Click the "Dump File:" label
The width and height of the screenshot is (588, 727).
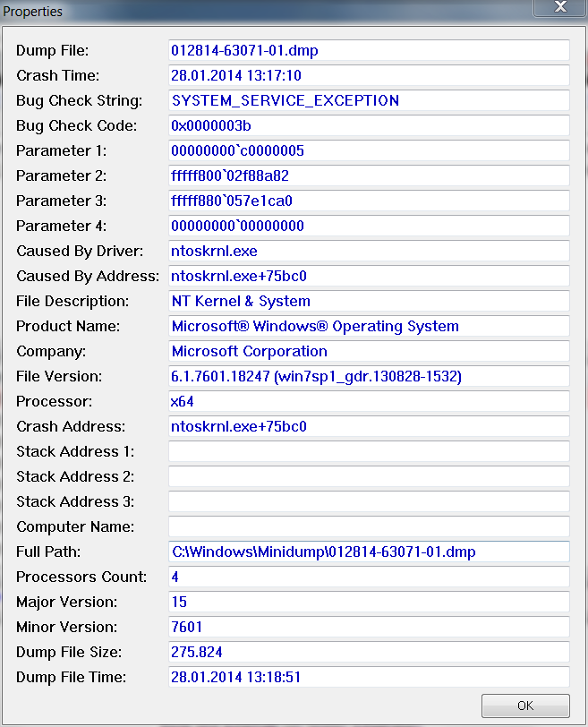(53, 50)
